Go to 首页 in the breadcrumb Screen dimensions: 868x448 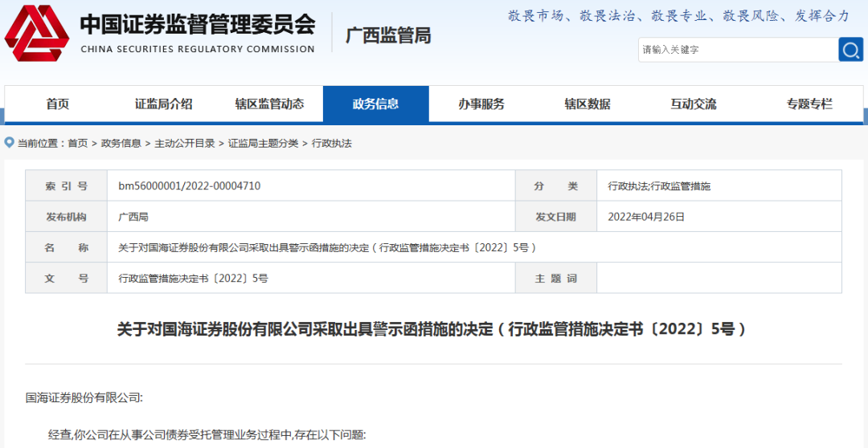coord(77,144)
